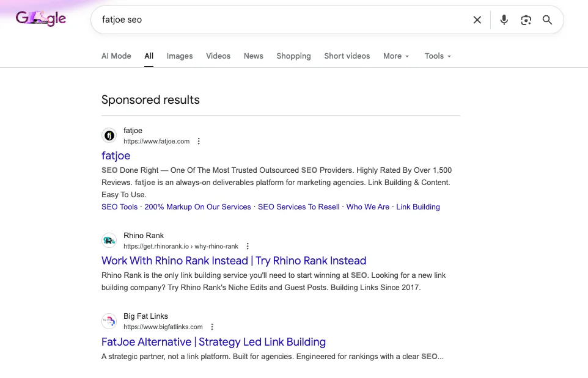
Task: Open search by image camera icon
Action: [526, 20]
